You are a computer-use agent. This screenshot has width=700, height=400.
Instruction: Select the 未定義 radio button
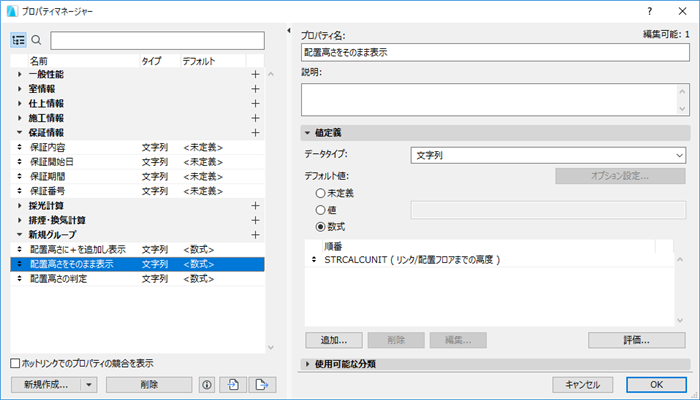click(x=320, y=193)
